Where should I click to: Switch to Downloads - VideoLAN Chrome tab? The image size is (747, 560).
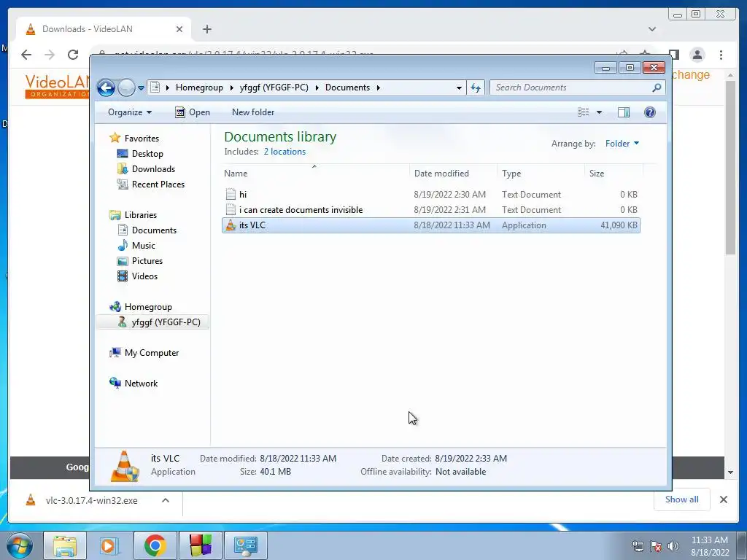(104, 29)
